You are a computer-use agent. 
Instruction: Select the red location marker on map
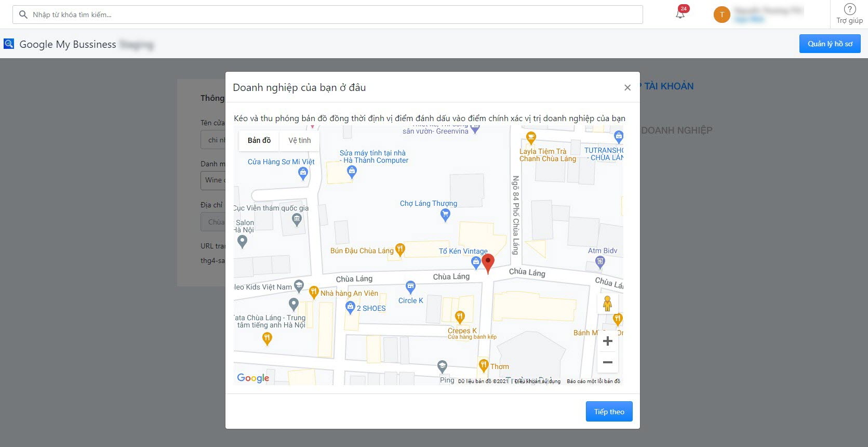tap(488, 263)
